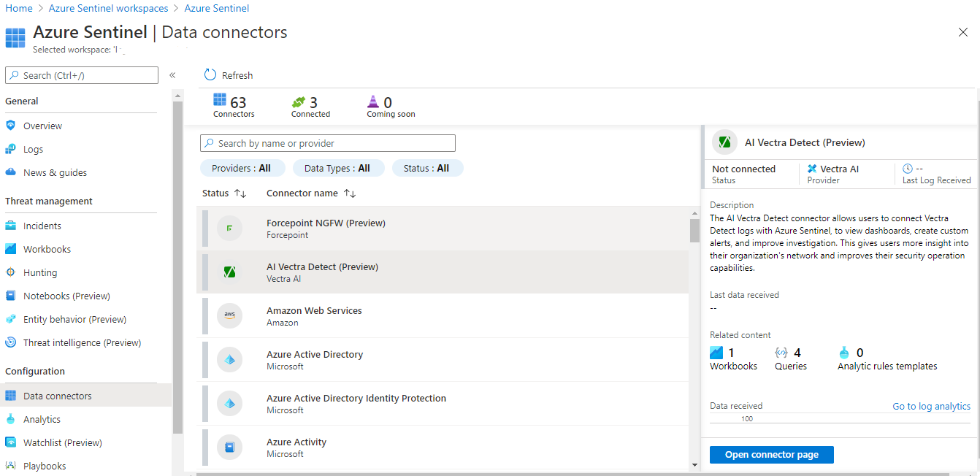Open Hunting in the sidebar menu
This screenshot has width=980, height=476.
coord(40,273)
